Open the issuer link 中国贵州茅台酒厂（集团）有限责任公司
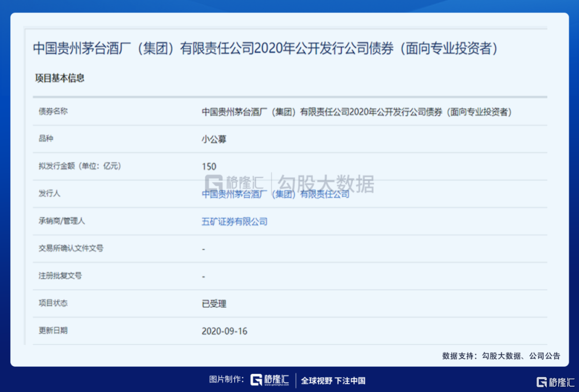The width and height of the screenshot is (579, 392). 276,194
